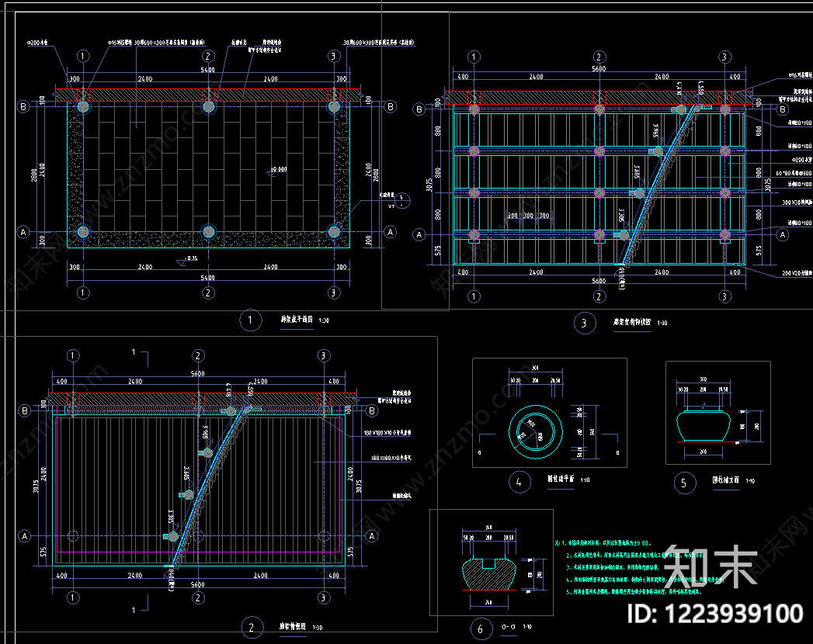The width and height of the screenshot is (813, 644).
Task: Pick the 1:10 scale label beside drawing 5
Action: (750, 481)
